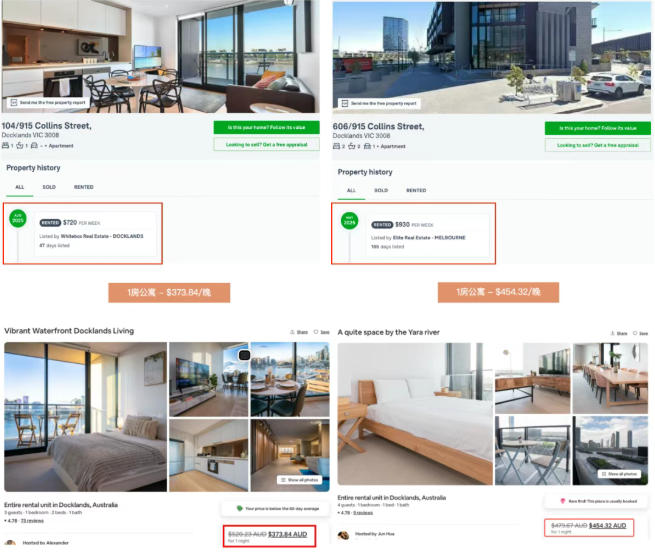Image resolution: width=655 pixels, height=552 pixels.
Task: Show all photos of Yara river listing
Action: click(622, 474)
